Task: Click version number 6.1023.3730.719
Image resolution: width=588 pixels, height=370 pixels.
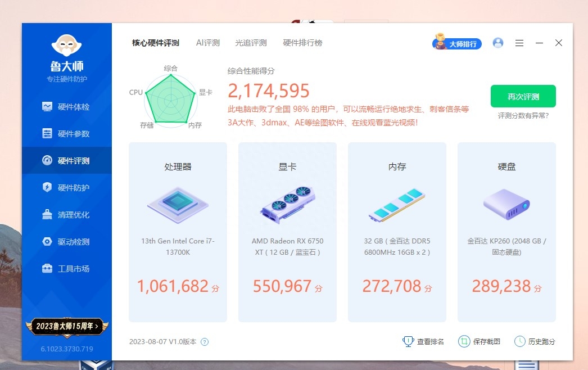Action: [67, 349]
